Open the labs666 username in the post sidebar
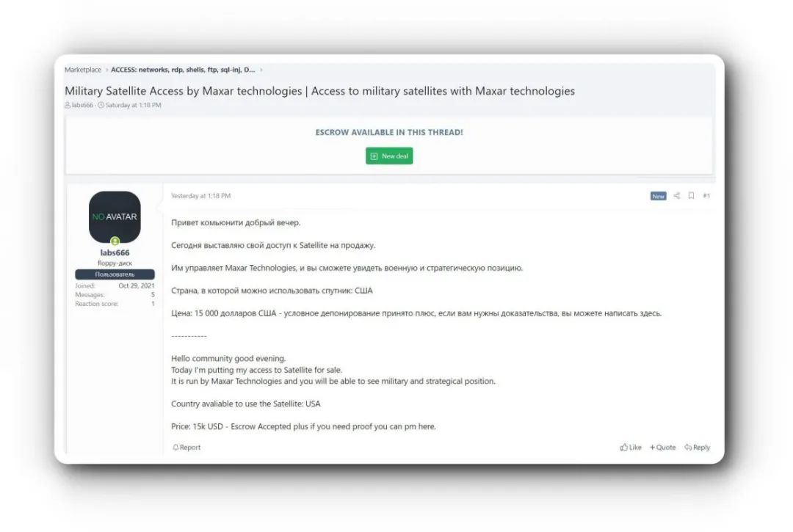This screenshot has height=532, width=793. [x=115, y=252]
